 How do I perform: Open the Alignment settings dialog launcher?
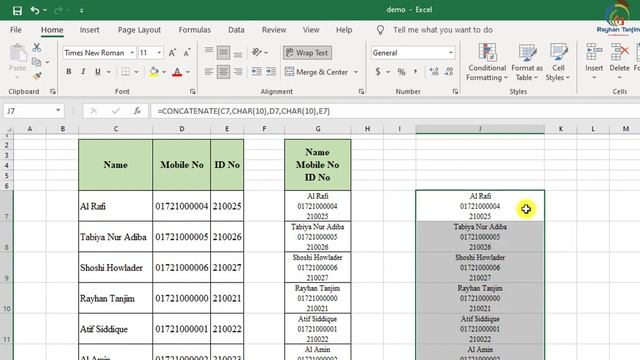[361, 92]
